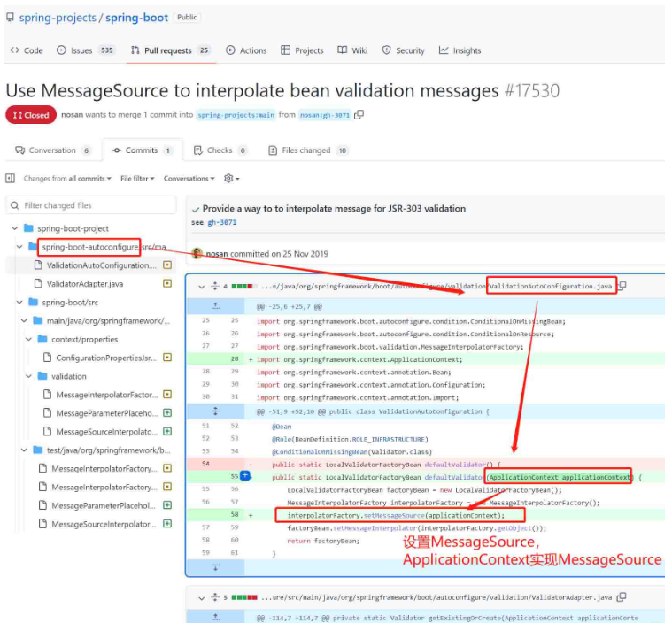Collapse the test/java/org/springframework folder
The image size is (672, 623).
point(25,450)
